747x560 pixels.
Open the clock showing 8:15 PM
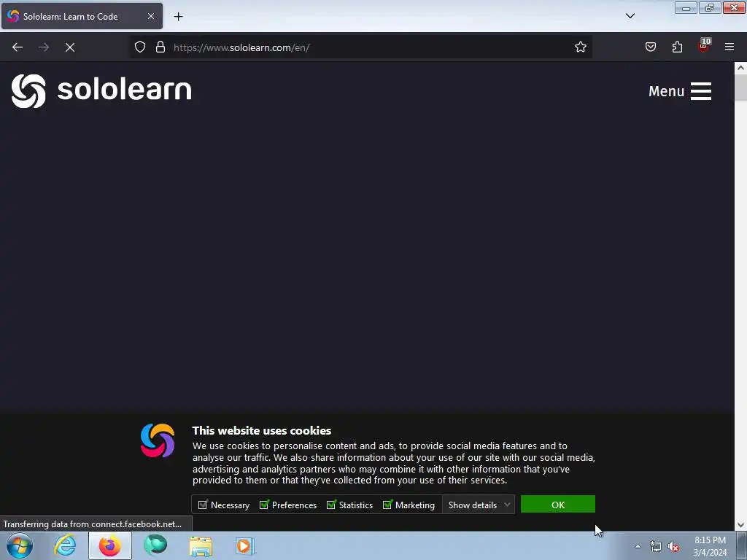click(x=710, y=546)
